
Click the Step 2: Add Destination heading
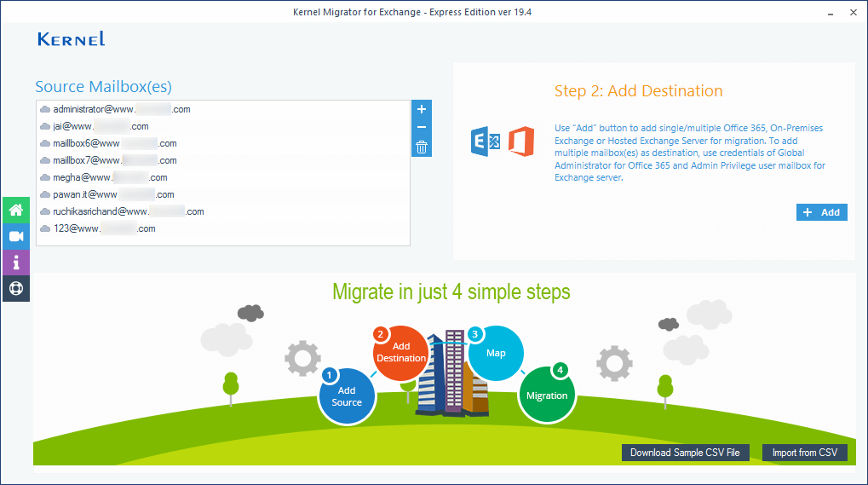pos(638,91)
